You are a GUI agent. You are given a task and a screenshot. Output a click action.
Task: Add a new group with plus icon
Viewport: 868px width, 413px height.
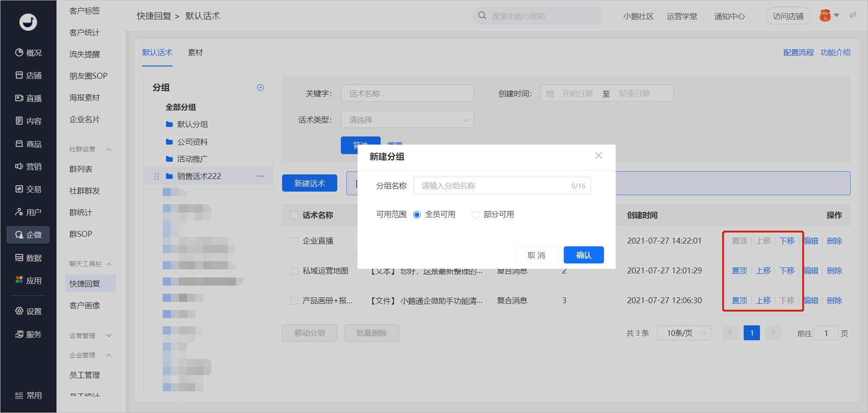260,87
